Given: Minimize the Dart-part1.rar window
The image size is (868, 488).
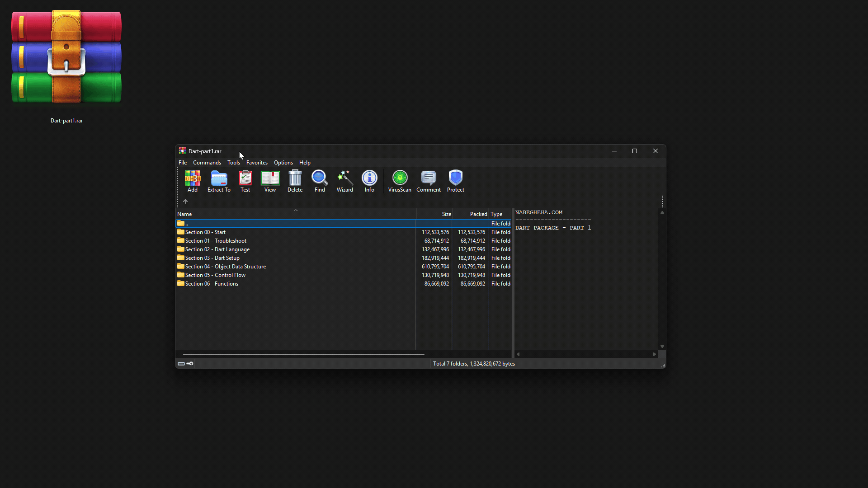Looking at the screenshot, I should tap(614, 151).
